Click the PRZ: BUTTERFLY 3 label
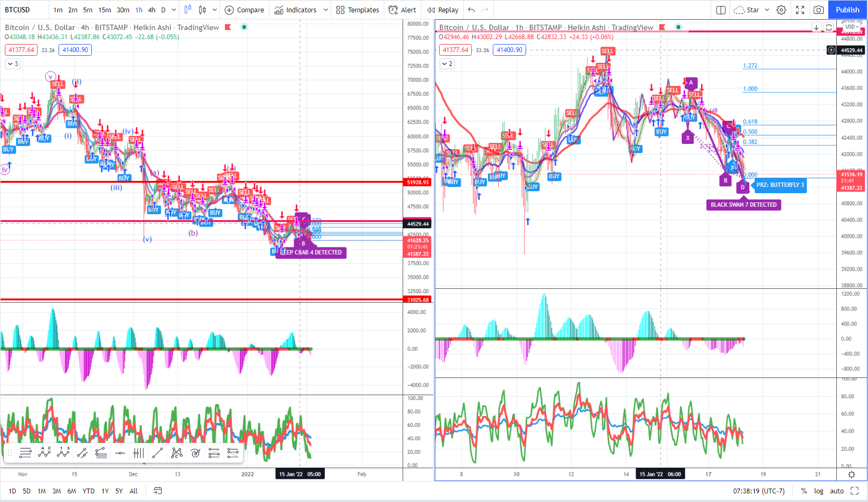Image resolution: width=868 pixels, height=502 pixels. click(780, 185)
